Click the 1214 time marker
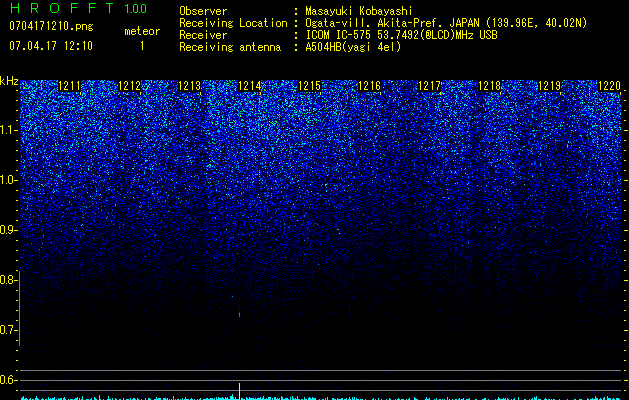 (250, 86)
